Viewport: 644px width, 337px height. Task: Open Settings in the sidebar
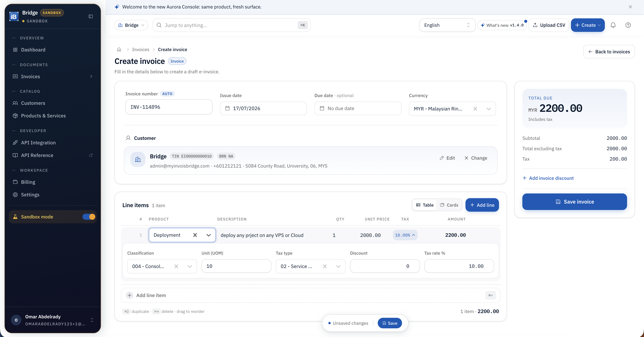click(53, 195)
